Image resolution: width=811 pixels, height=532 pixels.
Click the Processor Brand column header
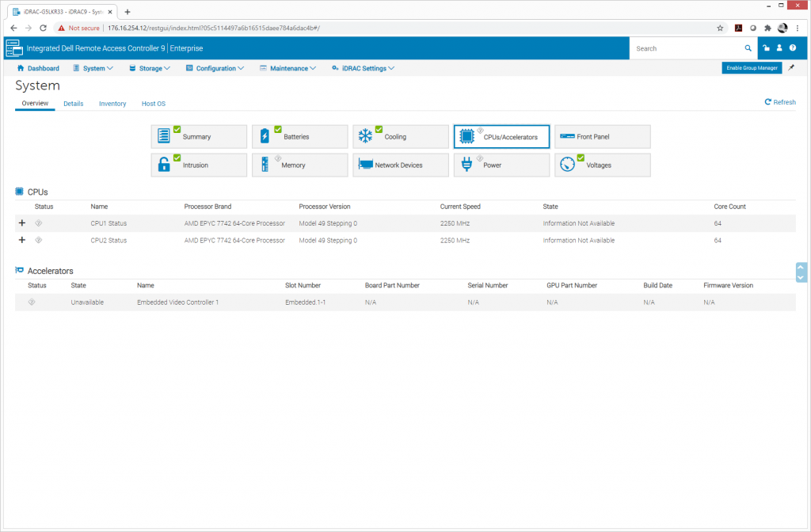click(208, 207)
